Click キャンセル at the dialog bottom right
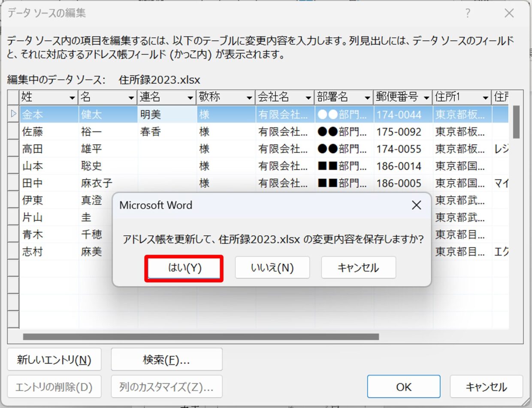This screenshot has height=408, width=532. point(486,387)
